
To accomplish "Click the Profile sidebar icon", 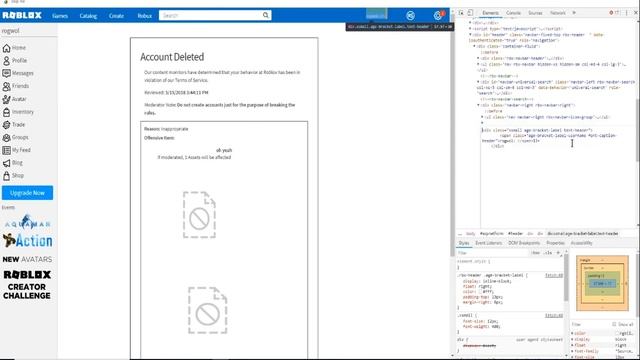I will coord(6,61).
